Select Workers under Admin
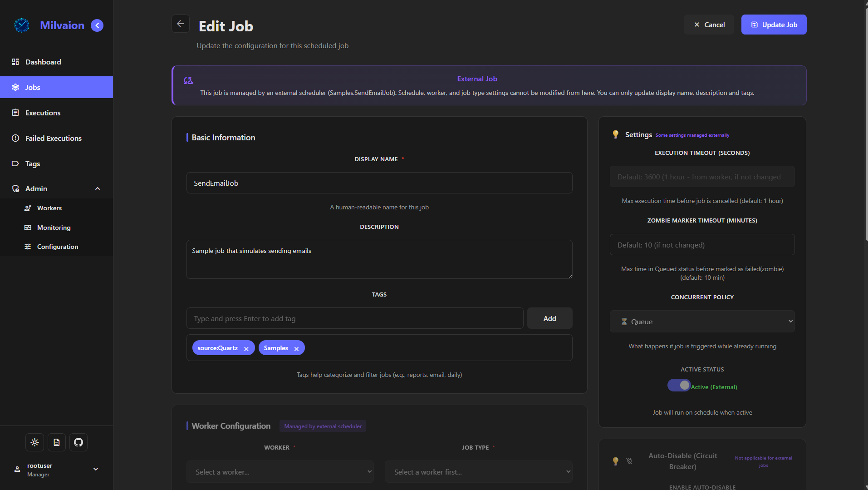This screenshot has height=490, width=868. click(49, 208)
